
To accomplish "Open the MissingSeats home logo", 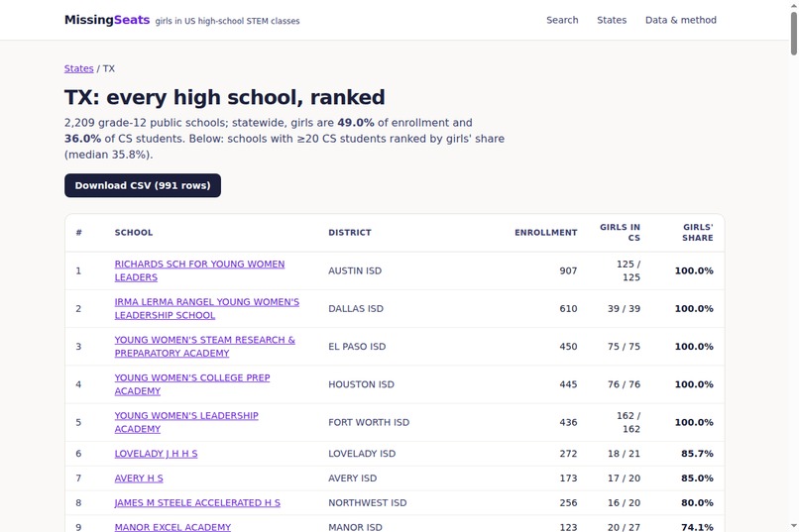I will tap(107, 20).
